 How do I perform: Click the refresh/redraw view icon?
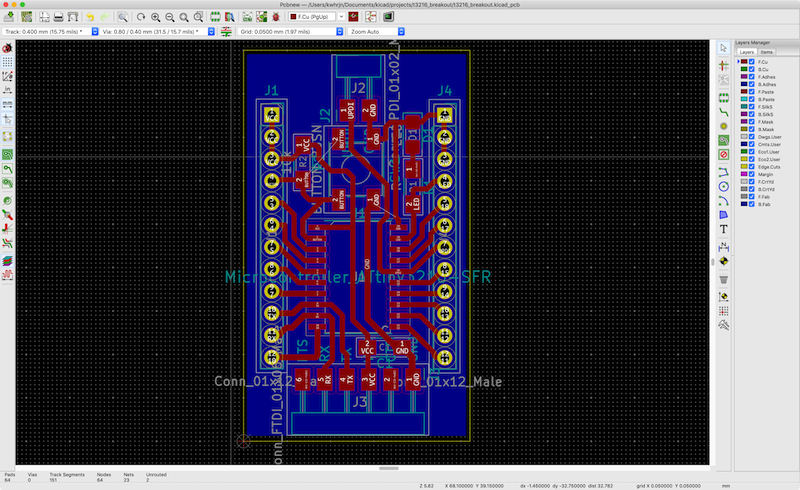coord(141,17)
